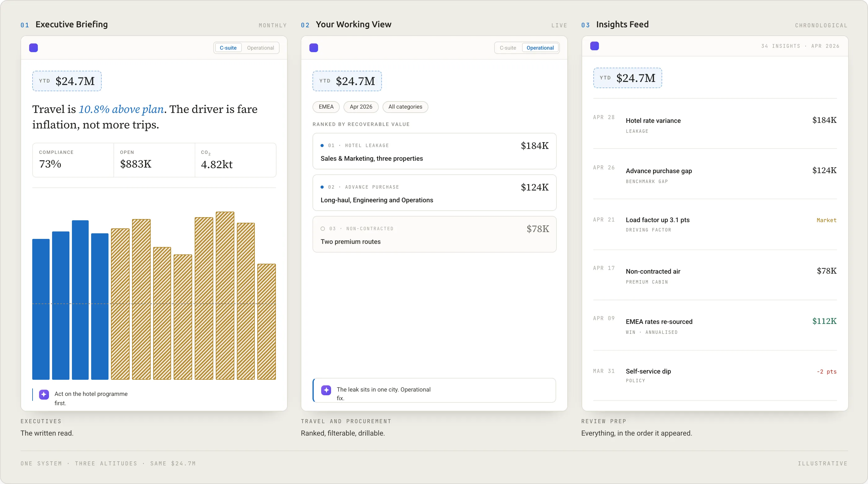Click the Executive Briefing heading
The image size is (868, 484).
pos(71,25)
